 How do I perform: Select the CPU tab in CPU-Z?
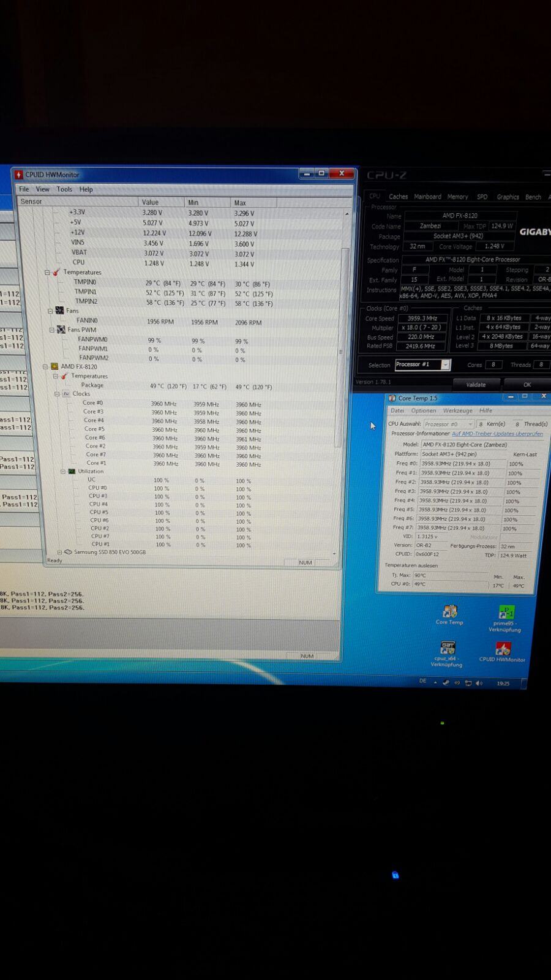[x=375, y=196]
